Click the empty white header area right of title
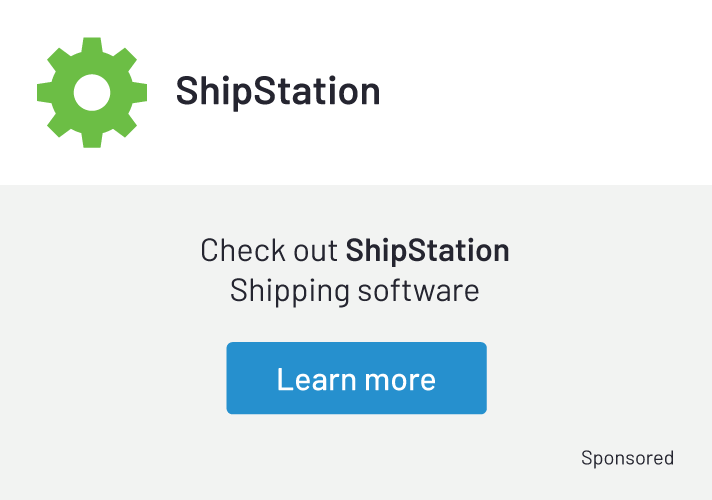The height and width of the screenshot is (500, 712). (550, 92)
